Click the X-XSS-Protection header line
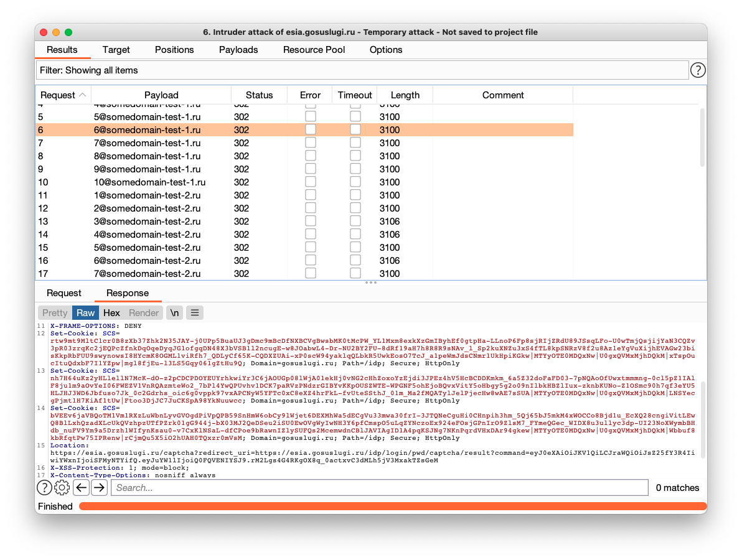 click(120, 468)
